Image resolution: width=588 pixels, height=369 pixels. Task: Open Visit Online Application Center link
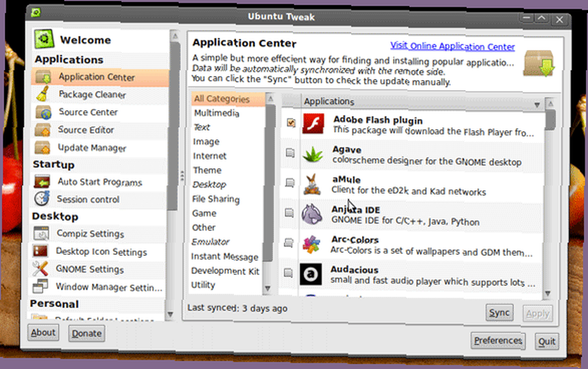[x=452, y=46]
